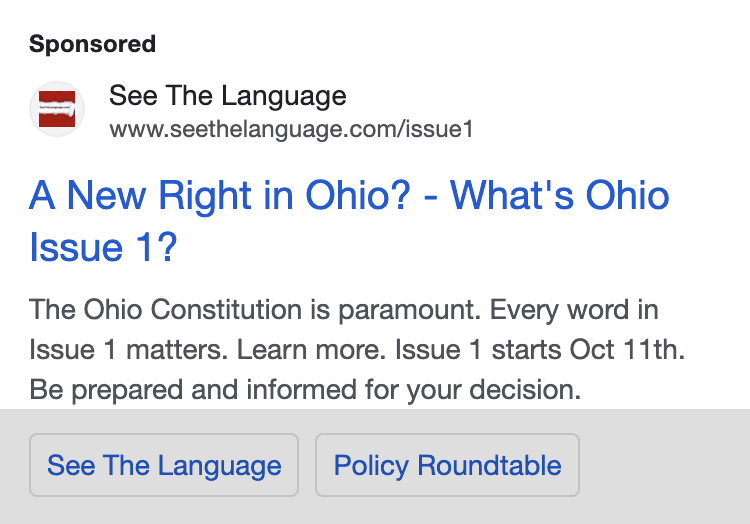Click the gray bar right of Policy Roundtable
750x524 pixels.
(665, 466)
